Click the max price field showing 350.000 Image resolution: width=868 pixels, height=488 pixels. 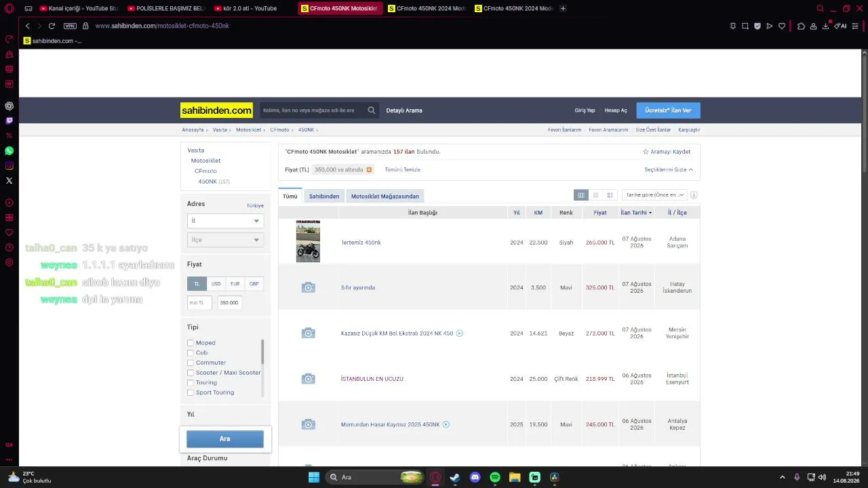click(x=229, y=303)
